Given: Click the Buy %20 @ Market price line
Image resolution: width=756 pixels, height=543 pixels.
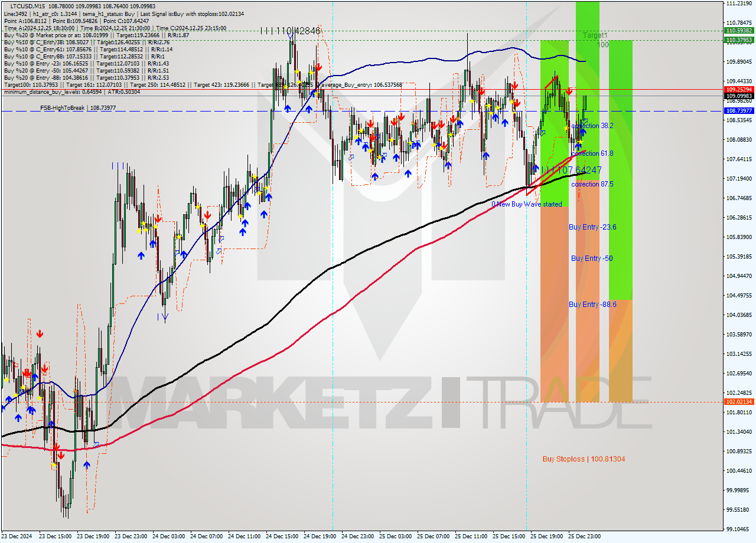Looking at the screenshot, I should 96,35.
